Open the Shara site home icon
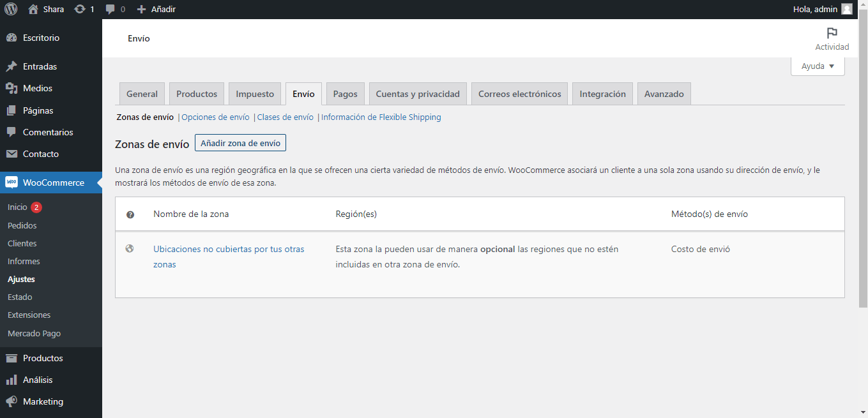This screenshot has width=868, height=418. 34,10
